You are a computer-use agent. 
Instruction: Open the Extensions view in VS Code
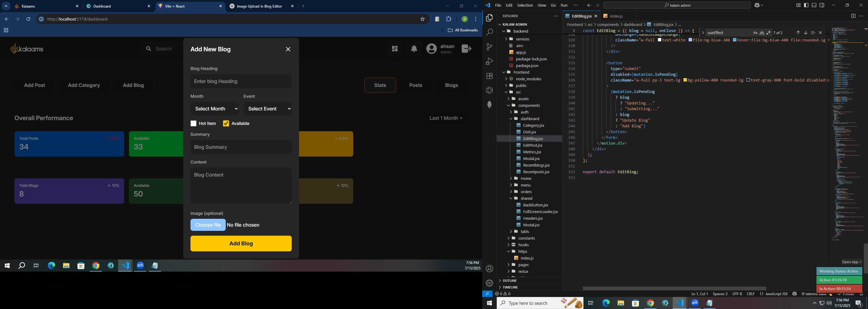(489, 76)
